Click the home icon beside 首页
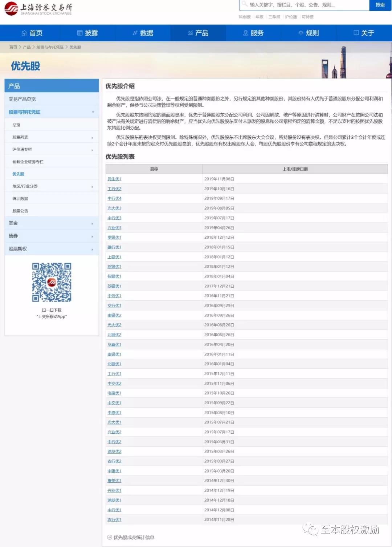Viewport: 392px width, 547px height. click(x=24, y=33)
